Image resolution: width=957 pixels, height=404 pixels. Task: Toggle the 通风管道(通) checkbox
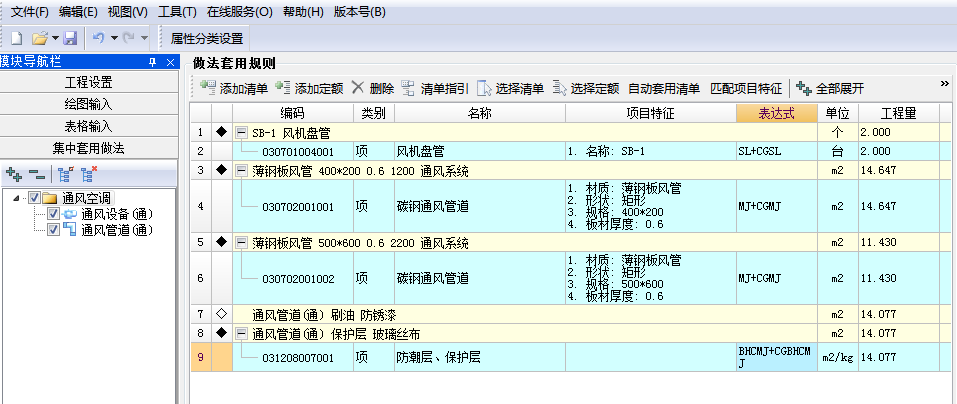click(54, 229)
